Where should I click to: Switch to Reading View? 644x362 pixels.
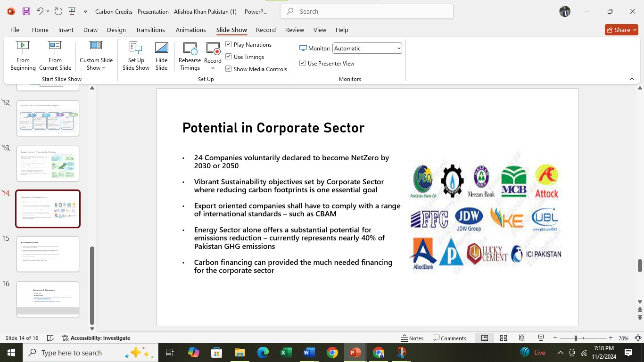[x=522, y=338]
